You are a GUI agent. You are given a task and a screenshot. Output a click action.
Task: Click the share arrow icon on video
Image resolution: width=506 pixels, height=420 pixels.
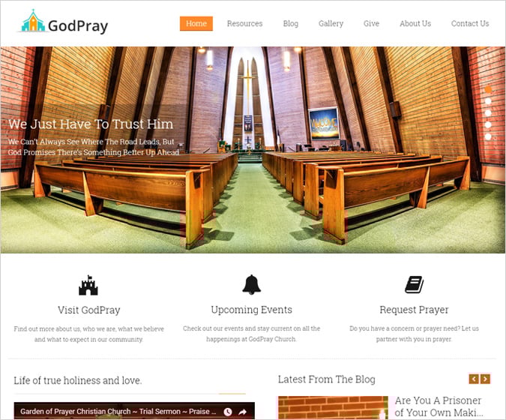242,412
